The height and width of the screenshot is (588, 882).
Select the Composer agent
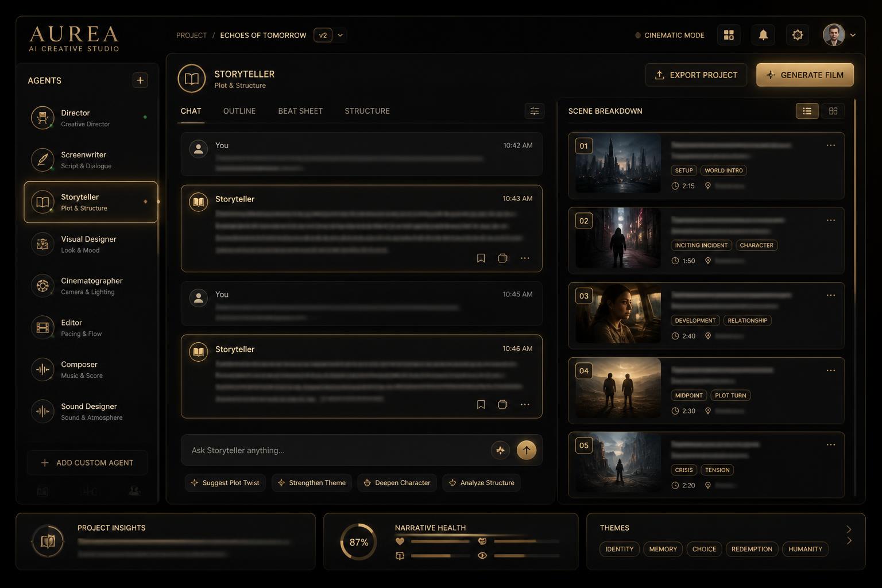coord(91,370)
